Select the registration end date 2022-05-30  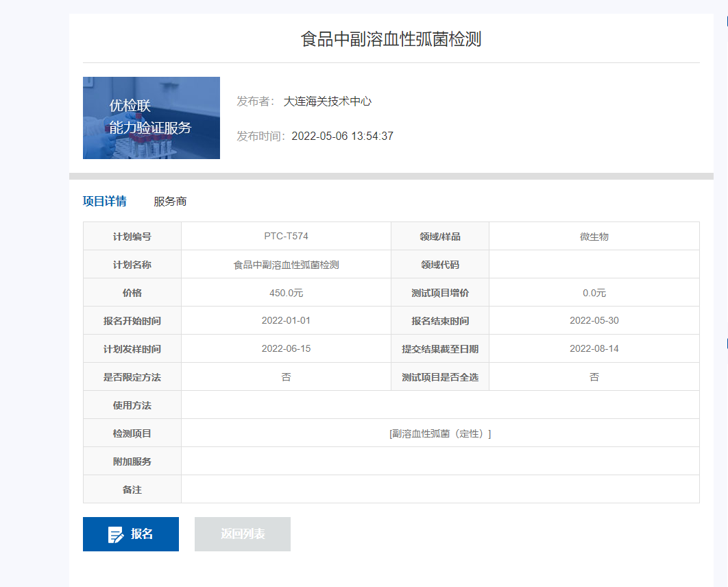click(x=594, y=321)
